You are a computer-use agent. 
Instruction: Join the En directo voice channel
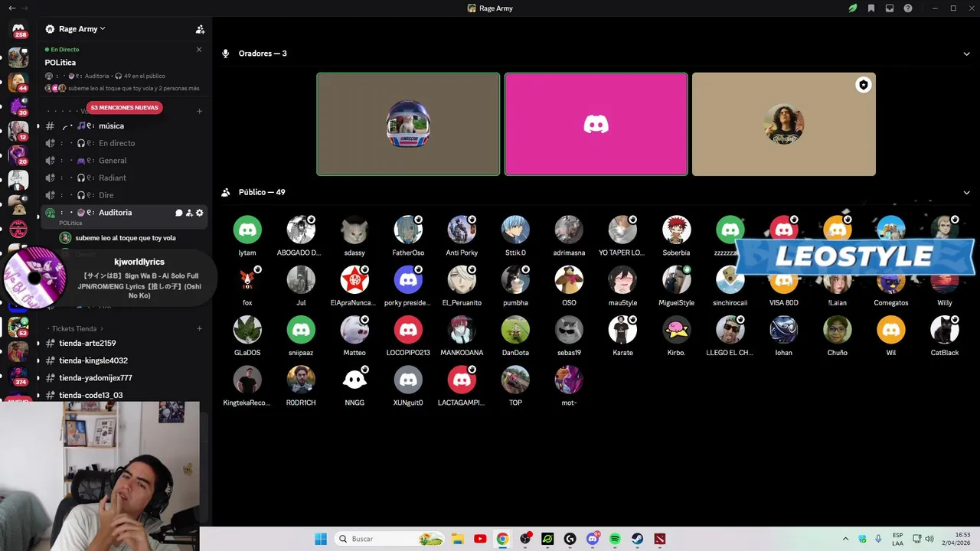(x=122, y=143)
